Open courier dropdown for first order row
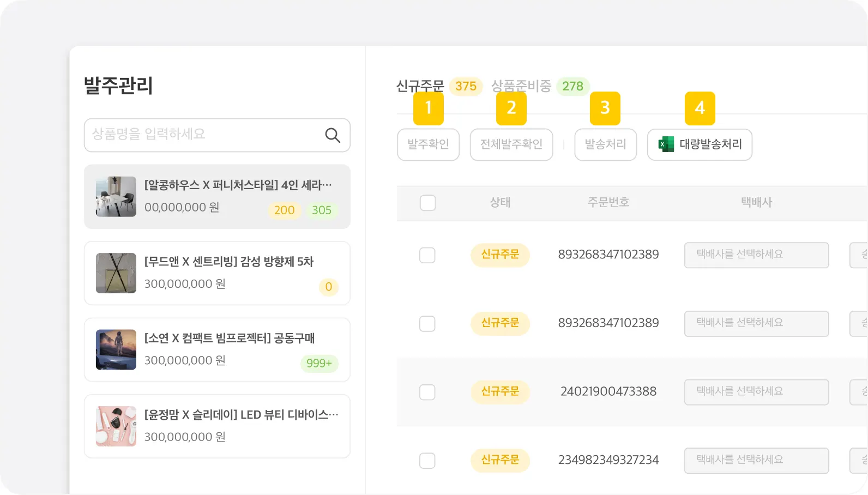Viewport: 868px width, 495px height. [756, 255]
